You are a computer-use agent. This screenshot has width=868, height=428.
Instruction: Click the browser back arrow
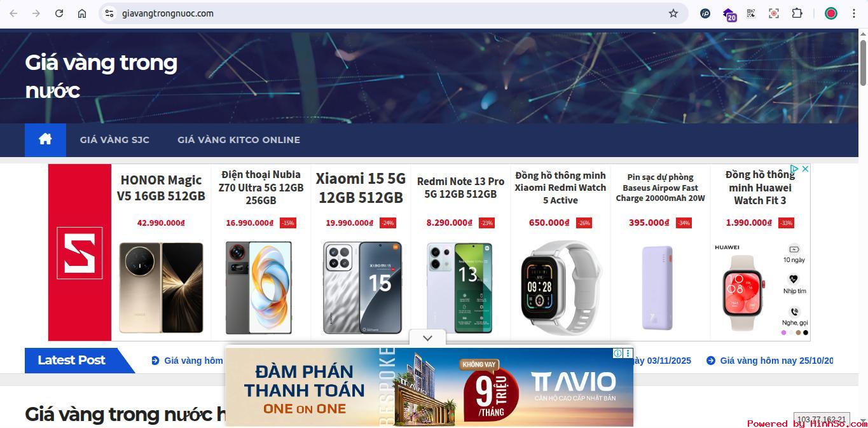point(13,13)
